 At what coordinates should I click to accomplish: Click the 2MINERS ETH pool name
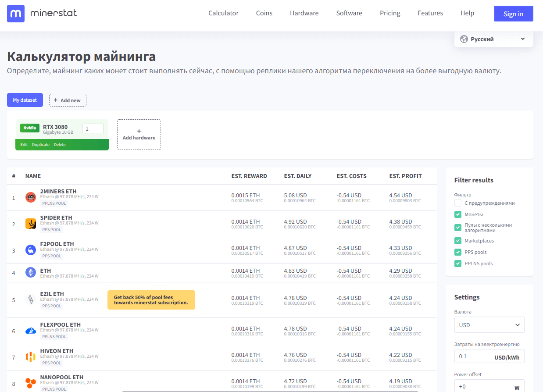pyautogui.click(x=58, y=192)
